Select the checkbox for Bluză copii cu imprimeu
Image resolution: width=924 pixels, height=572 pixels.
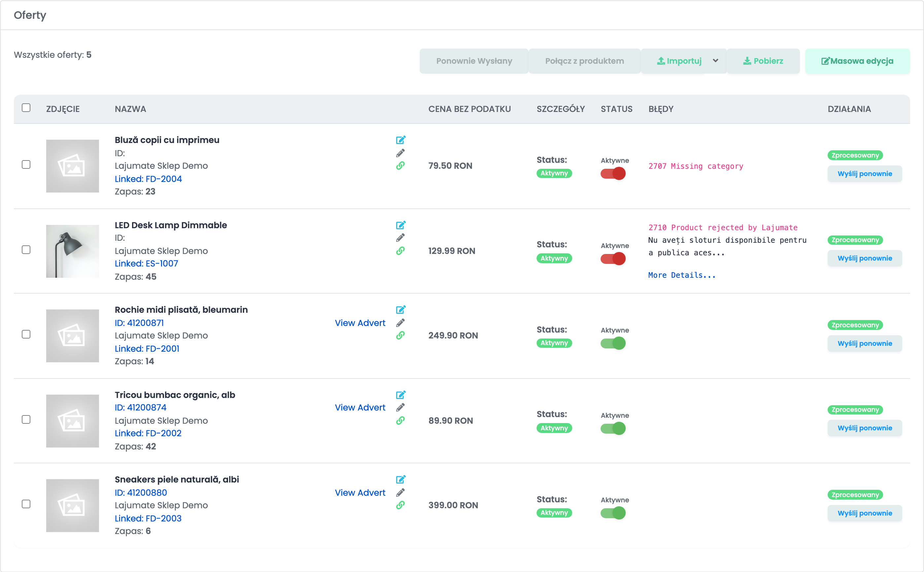pyautogui.click(x=26, y=164)
